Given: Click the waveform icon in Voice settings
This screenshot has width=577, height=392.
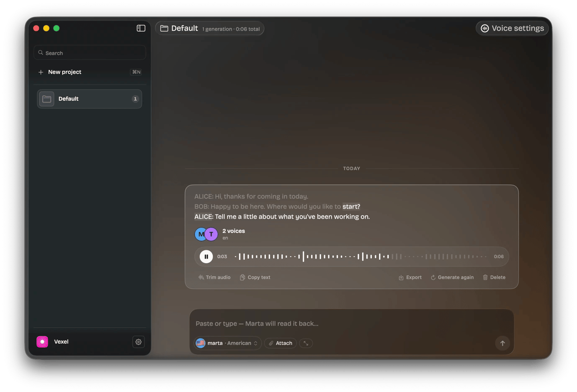Looking at the screenshot, I should point(484,28).
